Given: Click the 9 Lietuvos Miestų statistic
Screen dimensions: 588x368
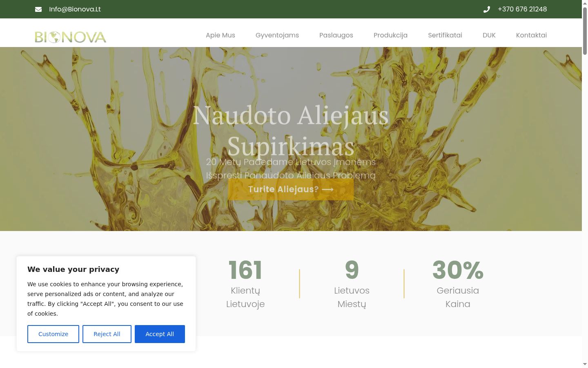Looking at the screenshot, I should pos(352,284).
